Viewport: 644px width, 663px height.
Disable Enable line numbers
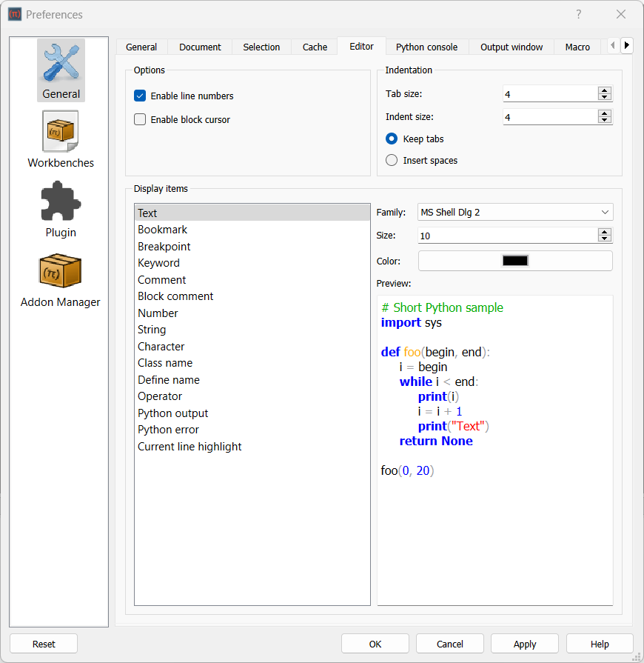tap(140, 96)
